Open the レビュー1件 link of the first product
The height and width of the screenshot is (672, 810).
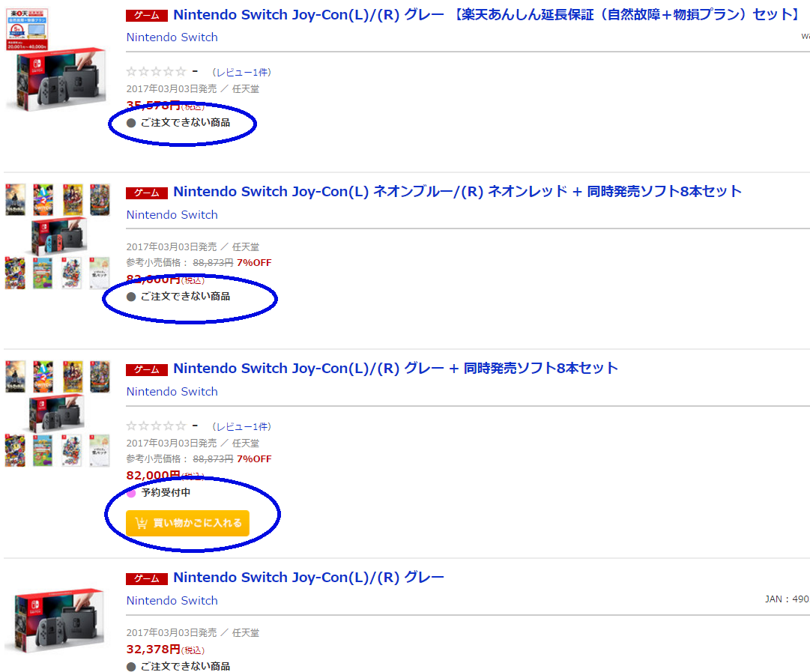pyautogui.click(x=242, y=73)
